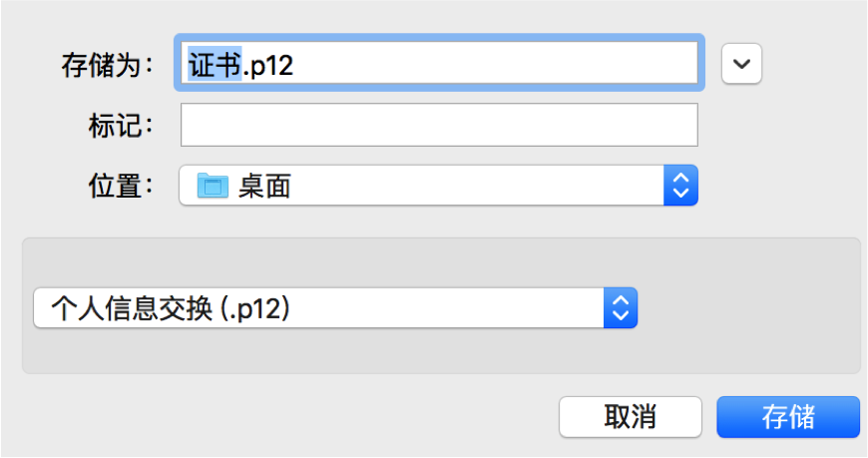Screen dimensions: 868x458
Task: Click the blank area left of the 取消 button
Action: 299,416
